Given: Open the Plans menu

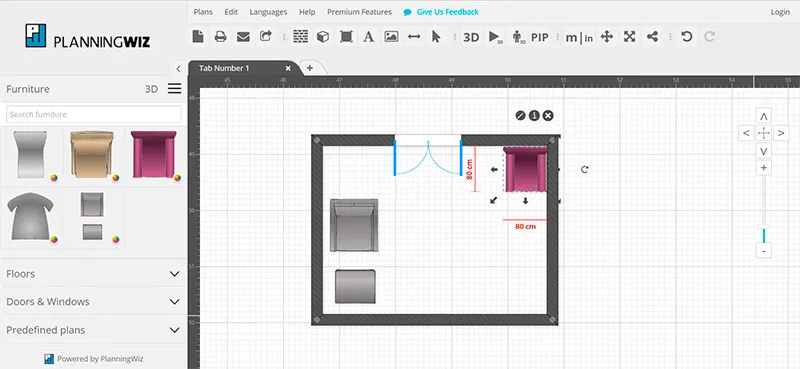Looking at the screenshot, I should point(203,12).
